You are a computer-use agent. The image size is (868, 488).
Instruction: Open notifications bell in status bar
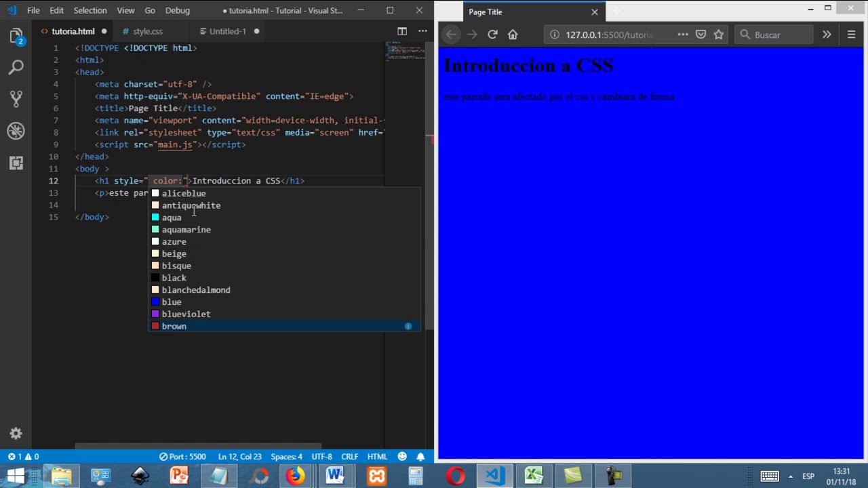tap(420, 457)
